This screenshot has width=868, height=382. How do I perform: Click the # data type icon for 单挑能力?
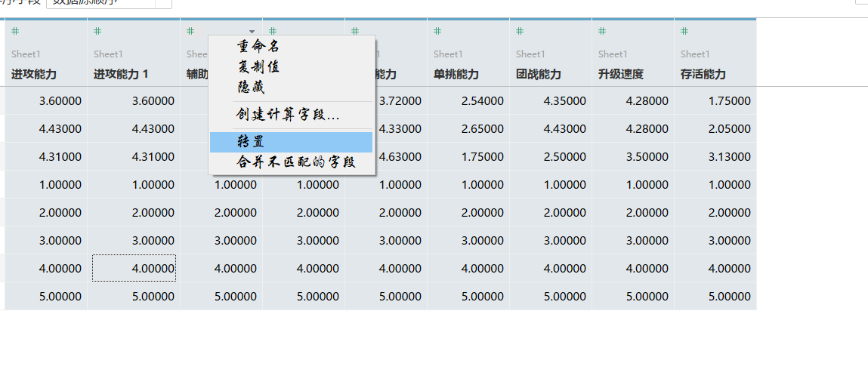click(437, 32)
